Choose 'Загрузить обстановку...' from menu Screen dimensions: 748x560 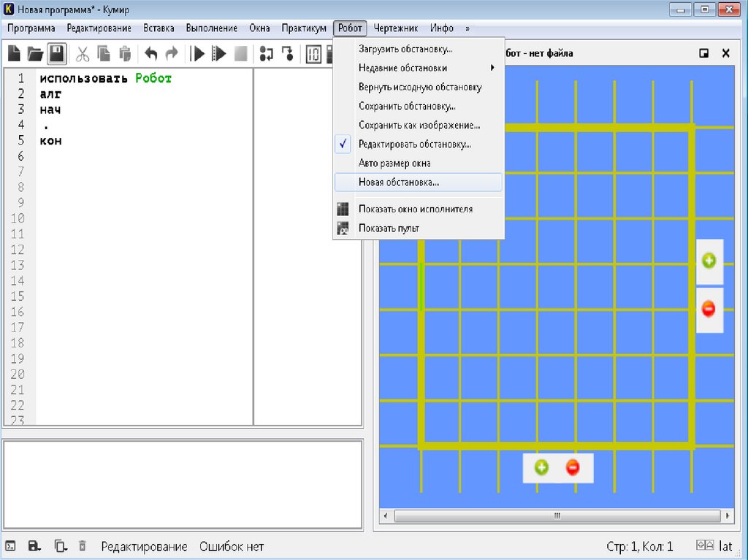pyautogui.click(x=405, y=49)
